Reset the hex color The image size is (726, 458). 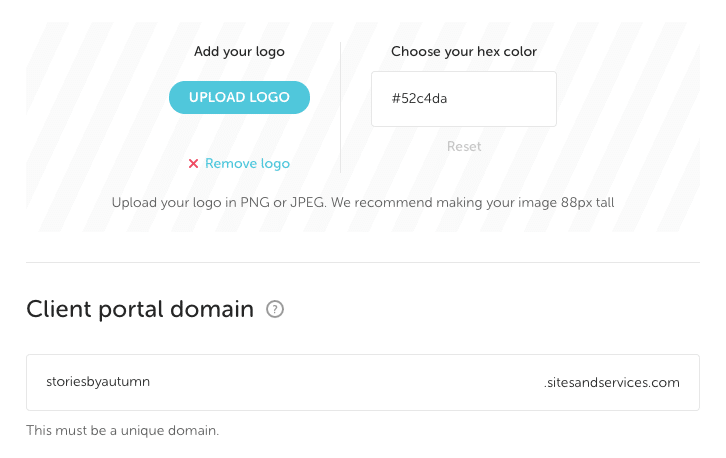point(464,146)
